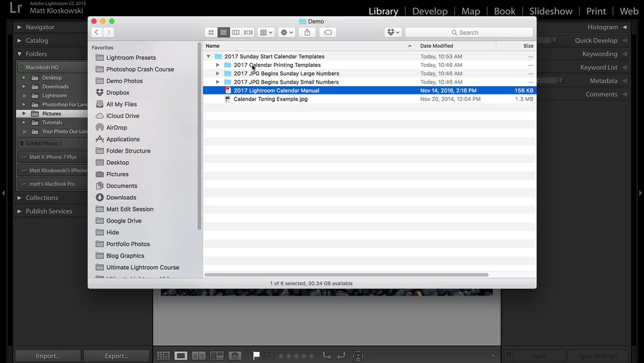This screenshot has height=363, width=644.
Task: Switch to Lightroom Book module
Action: [x=504, y=11]
